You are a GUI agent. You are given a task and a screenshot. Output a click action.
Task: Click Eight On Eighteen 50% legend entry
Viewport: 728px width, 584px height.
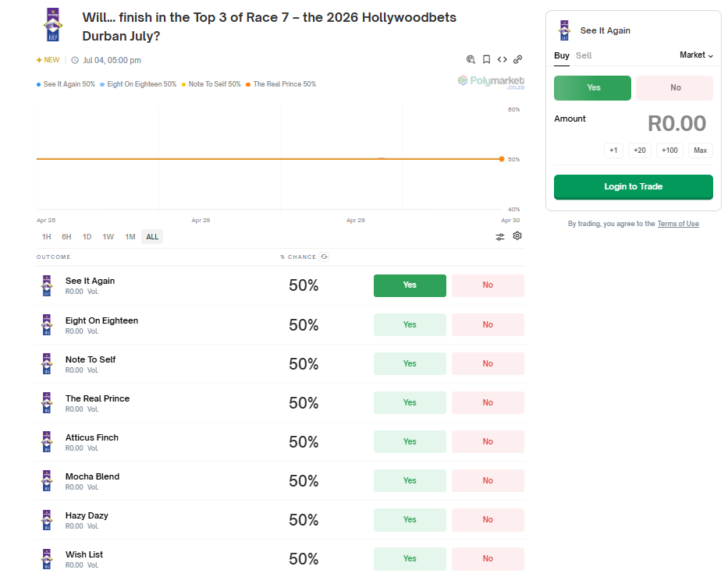pyautogui.click(x=138, y=84)
